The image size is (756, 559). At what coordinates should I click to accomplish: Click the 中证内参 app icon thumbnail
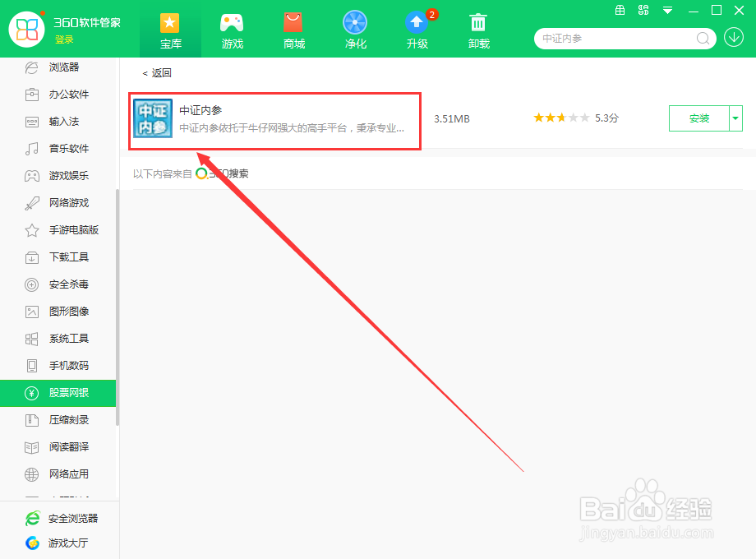pyautogui.click(x=153, y=118)
